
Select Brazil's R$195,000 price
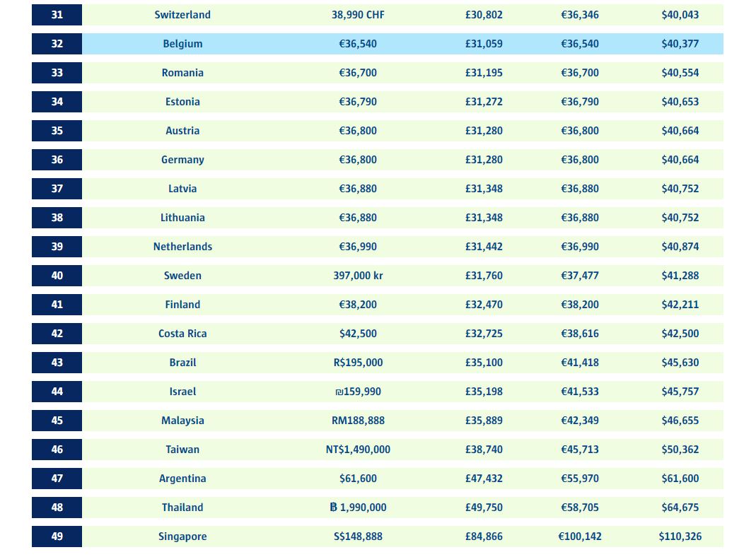pyautogui.click(x=358, y=363)
